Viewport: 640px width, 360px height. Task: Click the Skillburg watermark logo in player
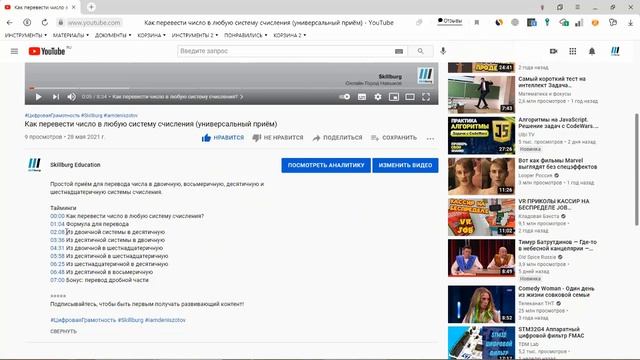(x=425, y=76)
